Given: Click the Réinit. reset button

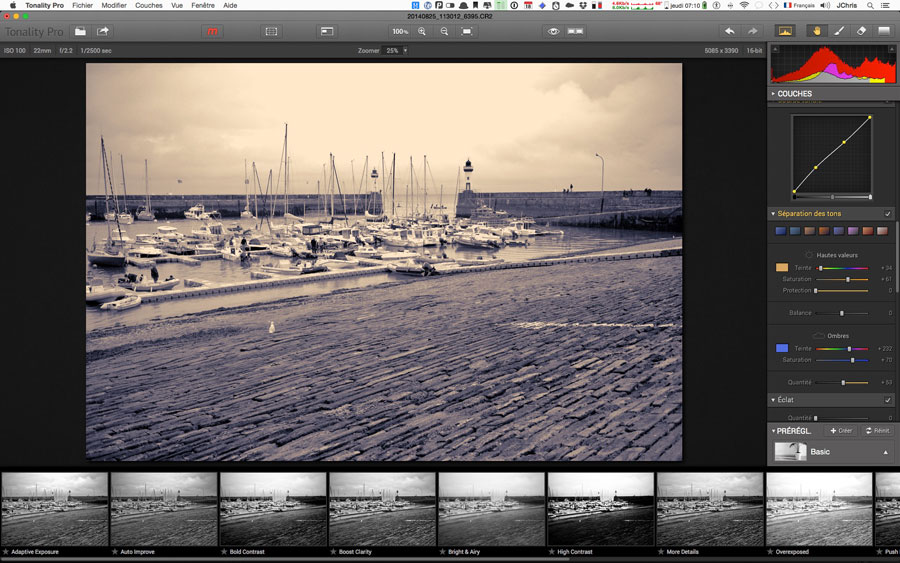Looking at the screenshot, I should pyautogui.click(x=878, y=430).
